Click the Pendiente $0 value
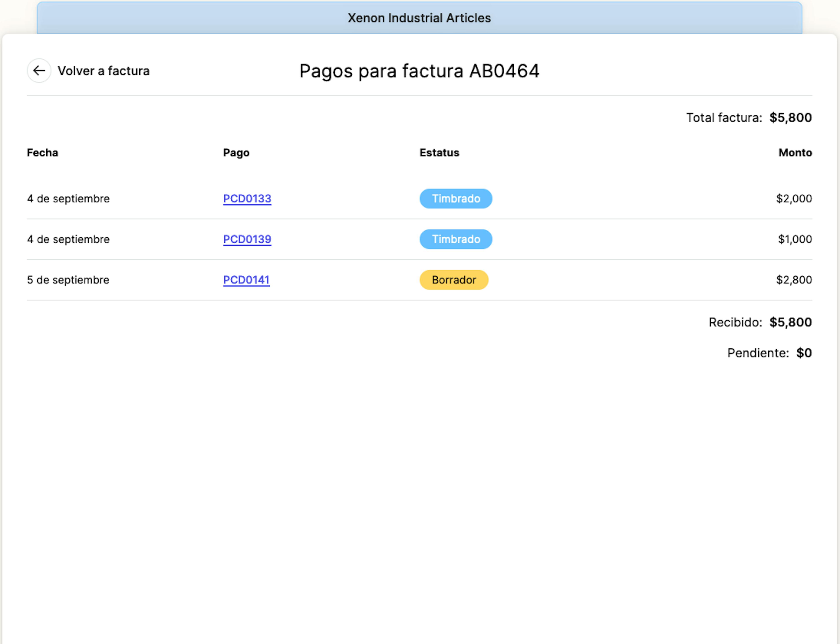 tap(804, 353)
